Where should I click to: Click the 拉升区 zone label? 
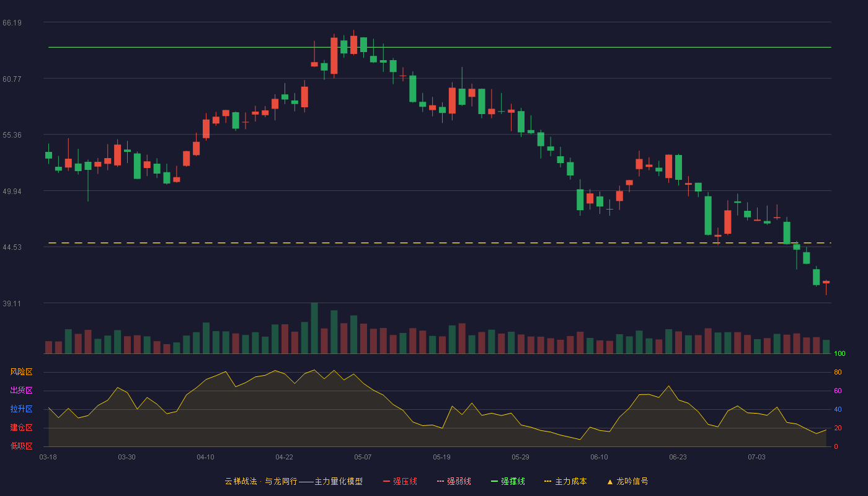[21, 409]
